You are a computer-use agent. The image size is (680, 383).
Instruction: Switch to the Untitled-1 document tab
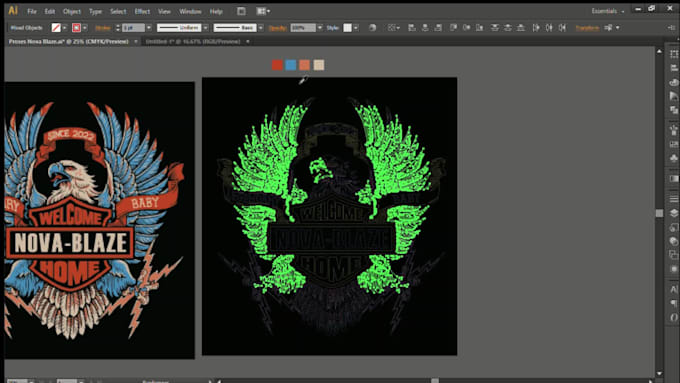[x=193, y=42]
